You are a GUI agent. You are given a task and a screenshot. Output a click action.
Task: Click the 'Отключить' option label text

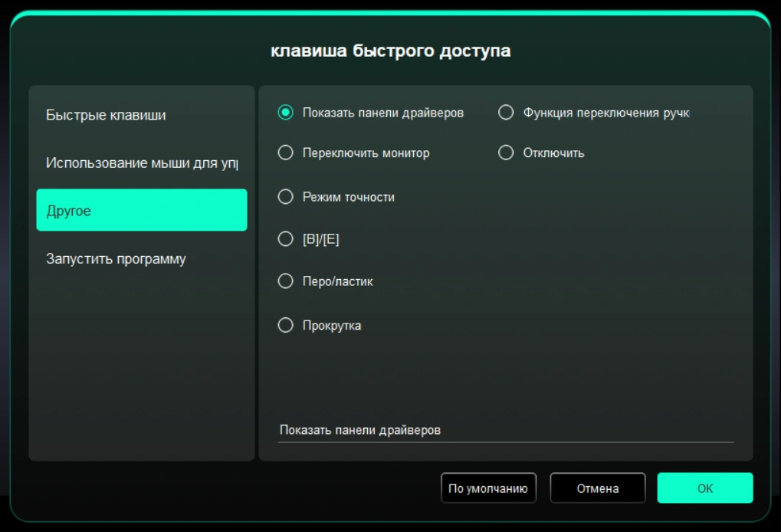[x=553, y=153]
